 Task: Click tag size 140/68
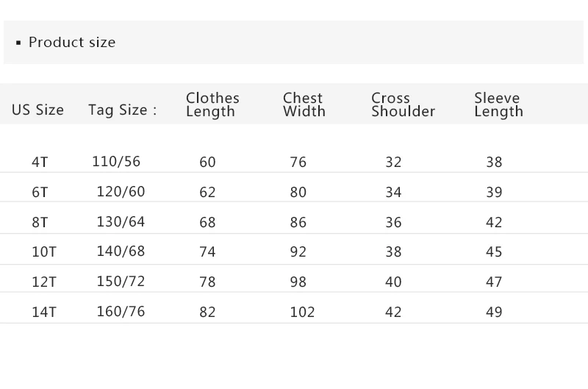[x=121, y=251]
